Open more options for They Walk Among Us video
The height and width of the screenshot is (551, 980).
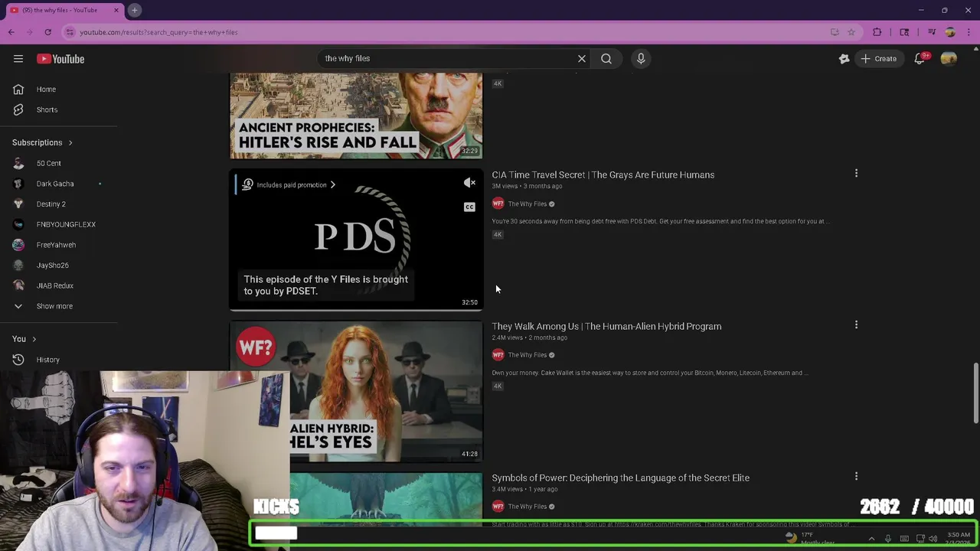click(x=856, y=325)
